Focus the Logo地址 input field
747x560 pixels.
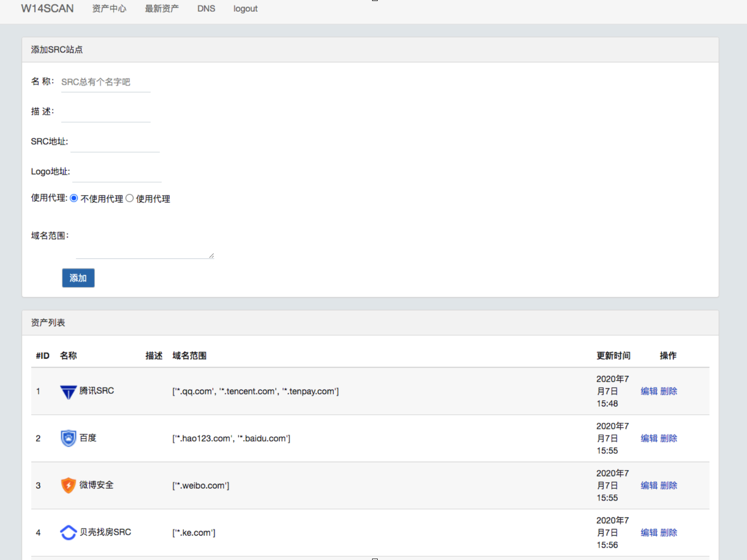117,172
